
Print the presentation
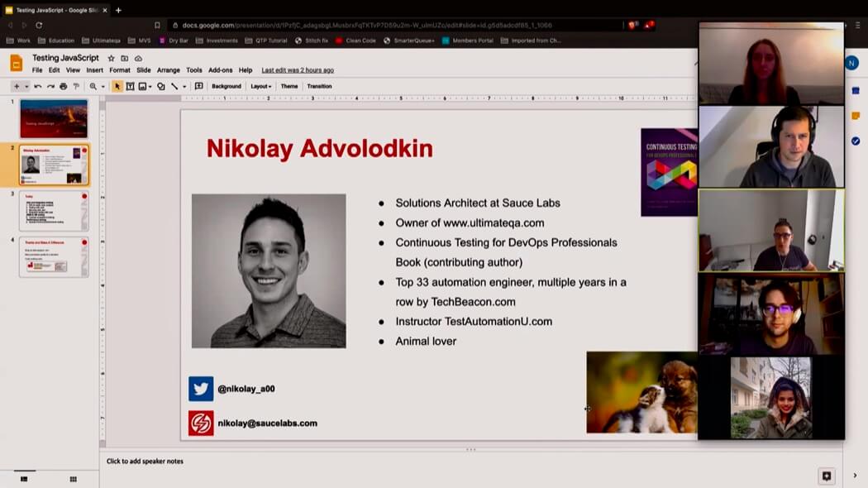point(64,86)
